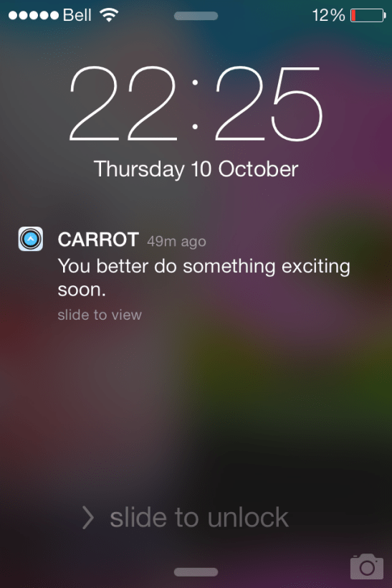Tap the colon in the clock
The width and height of the screenshot is (392, 588).
[195, 104]
